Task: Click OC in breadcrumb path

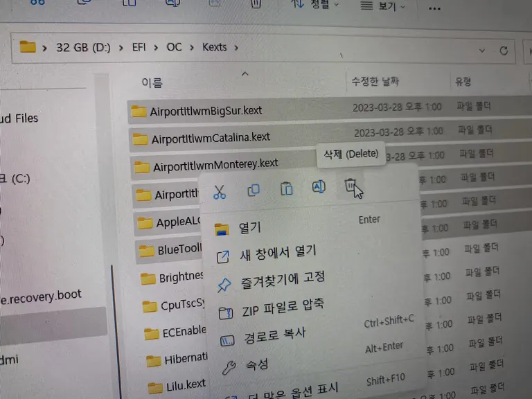Action: [174, 47]
